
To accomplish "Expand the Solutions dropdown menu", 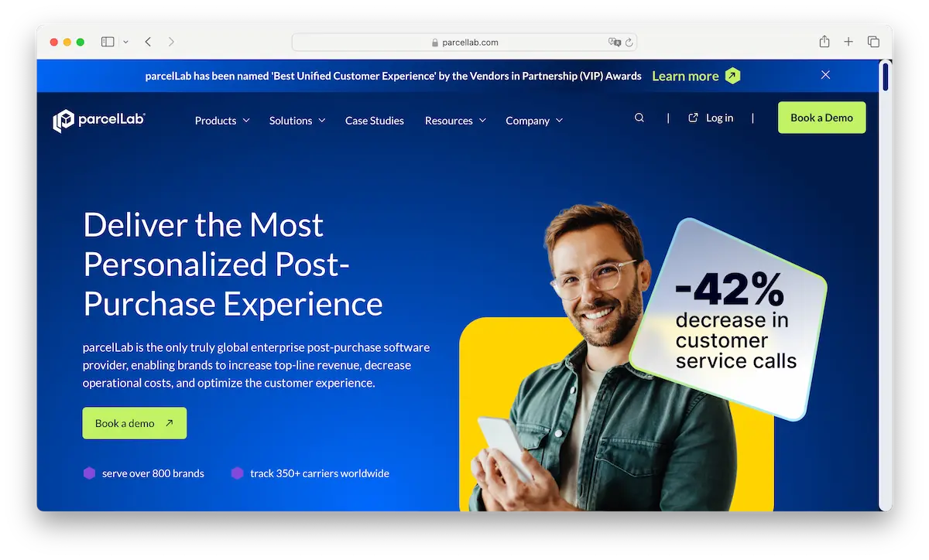I will coord(297,121).
